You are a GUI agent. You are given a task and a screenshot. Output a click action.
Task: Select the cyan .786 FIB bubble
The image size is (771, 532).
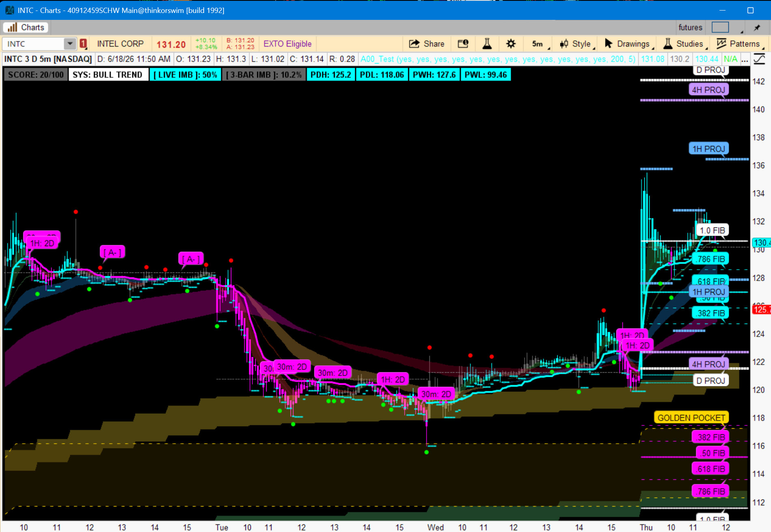tap(711, 259)
